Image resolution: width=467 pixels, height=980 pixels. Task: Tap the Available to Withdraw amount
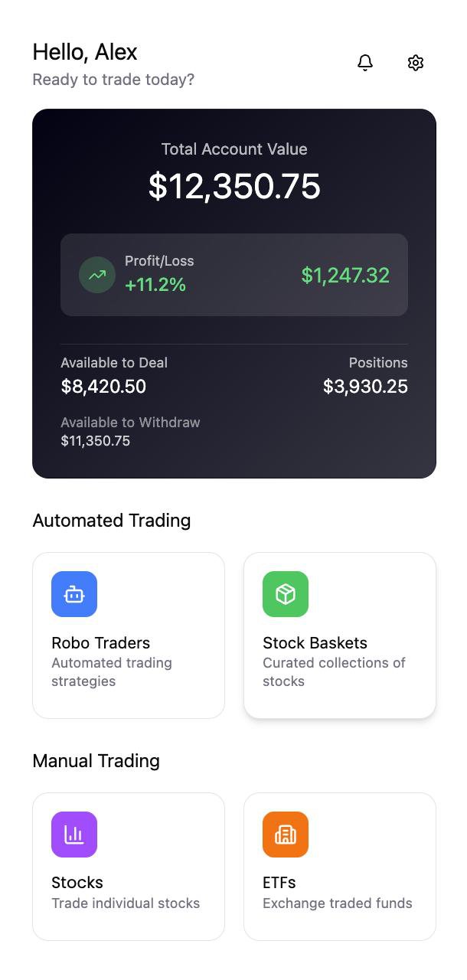[95, 441]
